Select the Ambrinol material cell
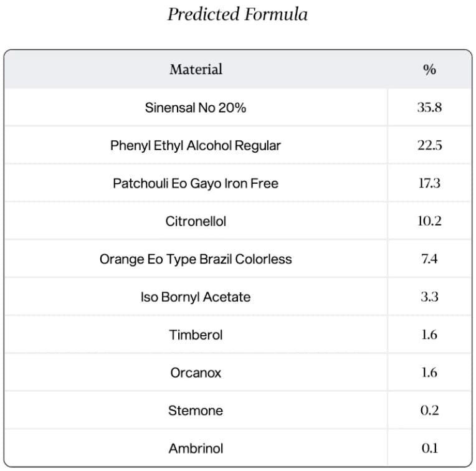Screen dimensions: 476x471 (x=196, y=449)
